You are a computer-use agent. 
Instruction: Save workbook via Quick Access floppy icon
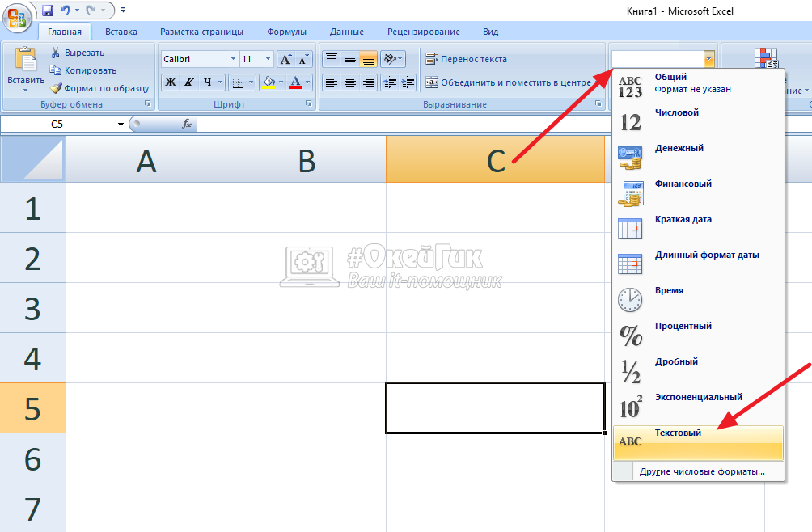point(47,11)
